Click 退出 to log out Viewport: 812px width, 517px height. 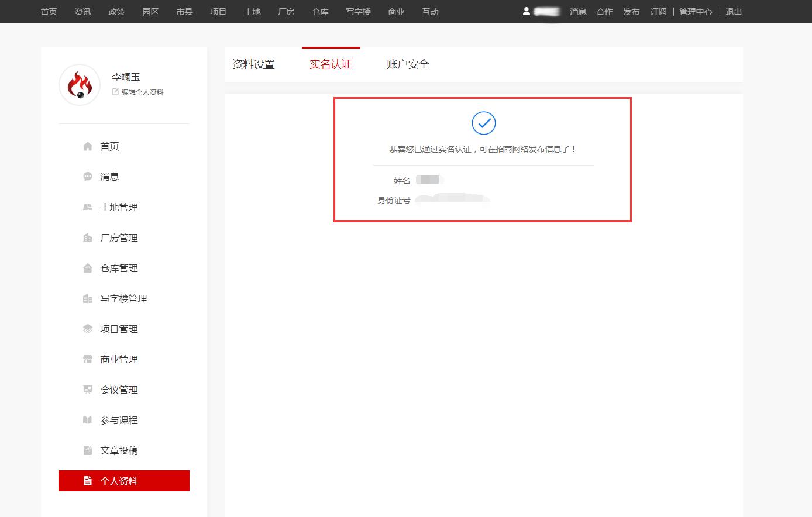point(734,12)
